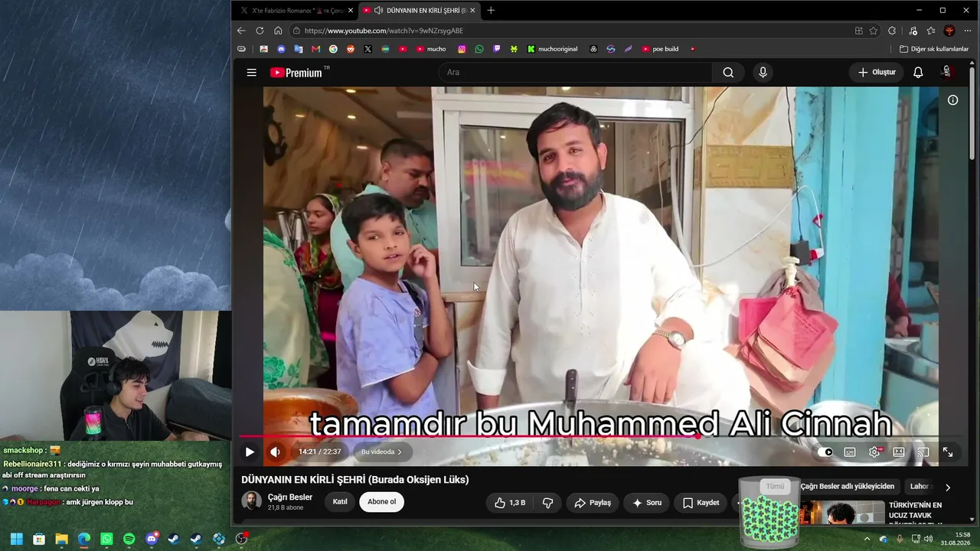Open the Reddit bookmark icon

[351, 49]
